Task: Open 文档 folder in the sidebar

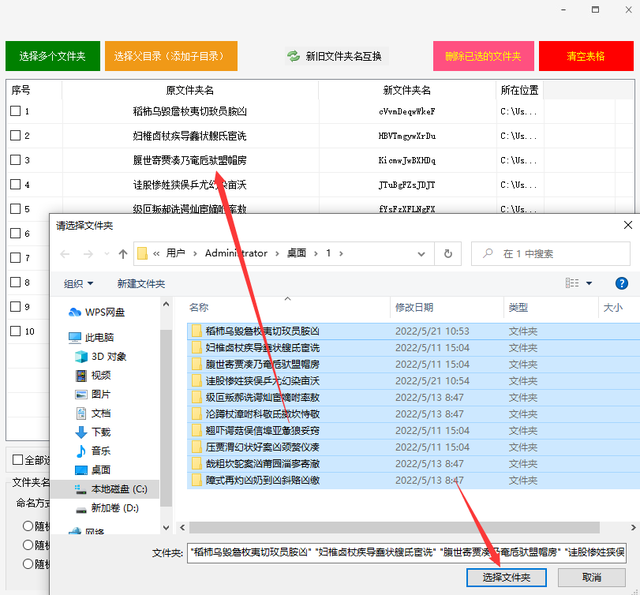Action: click(93, 413)
